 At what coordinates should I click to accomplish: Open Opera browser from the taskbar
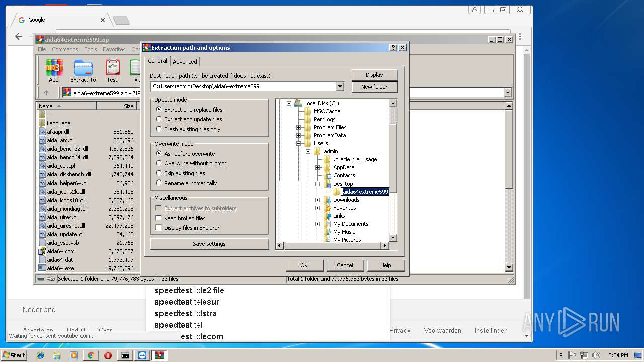(108, 355)
